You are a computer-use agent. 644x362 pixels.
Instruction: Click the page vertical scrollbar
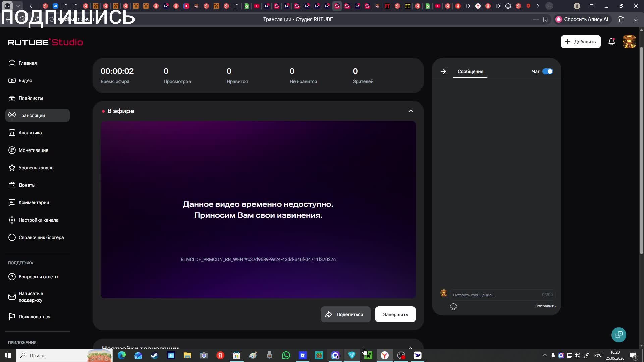[641, 151]
